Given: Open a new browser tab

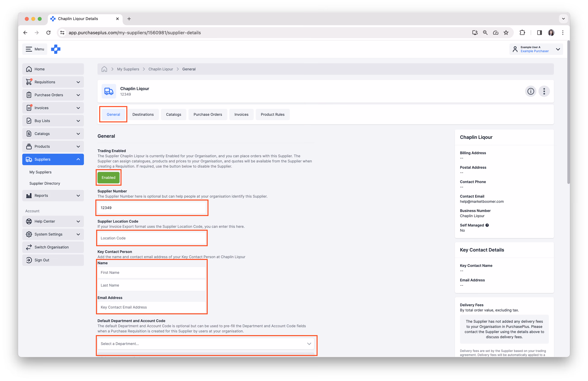Looking at the screenshot, I should click(129, 19).
